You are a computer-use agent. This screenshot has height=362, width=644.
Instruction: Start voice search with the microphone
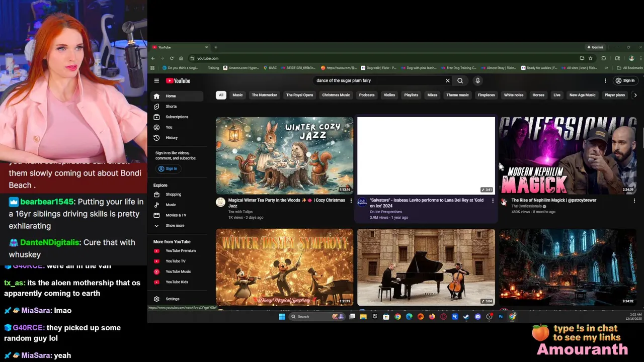click(477, 80)
